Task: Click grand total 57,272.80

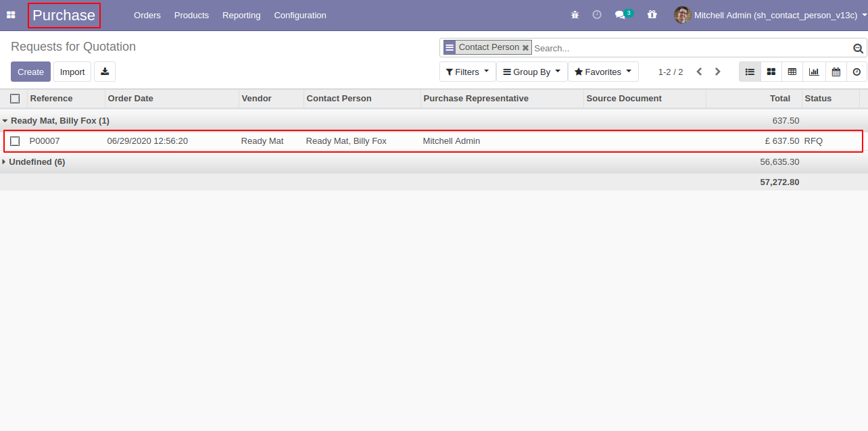Action: click(779, 182)
